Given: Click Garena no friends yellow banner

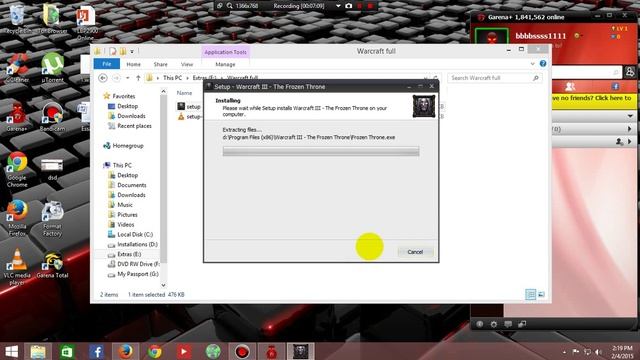Looking at the screenshot, I should (594, 100).
